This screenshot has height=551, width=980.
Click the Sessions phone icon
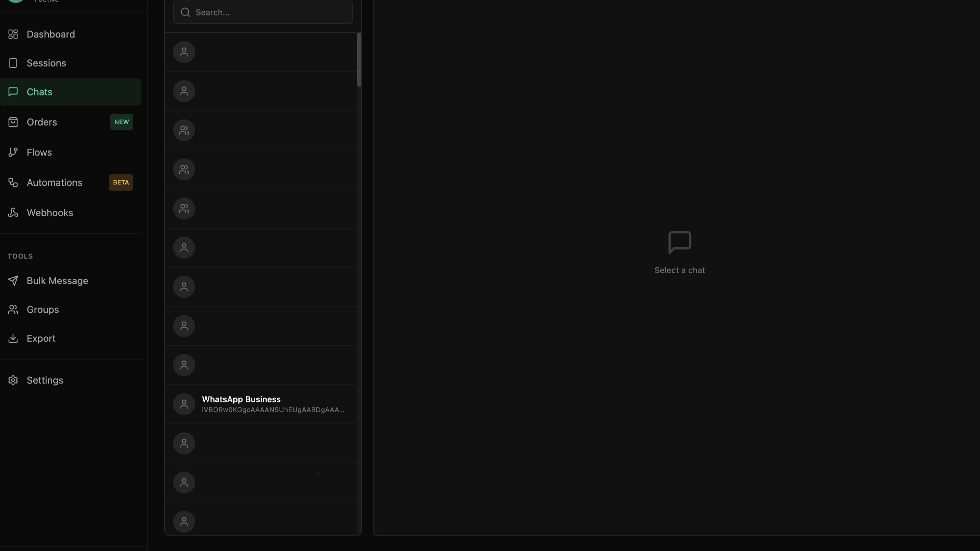(13, 63)
